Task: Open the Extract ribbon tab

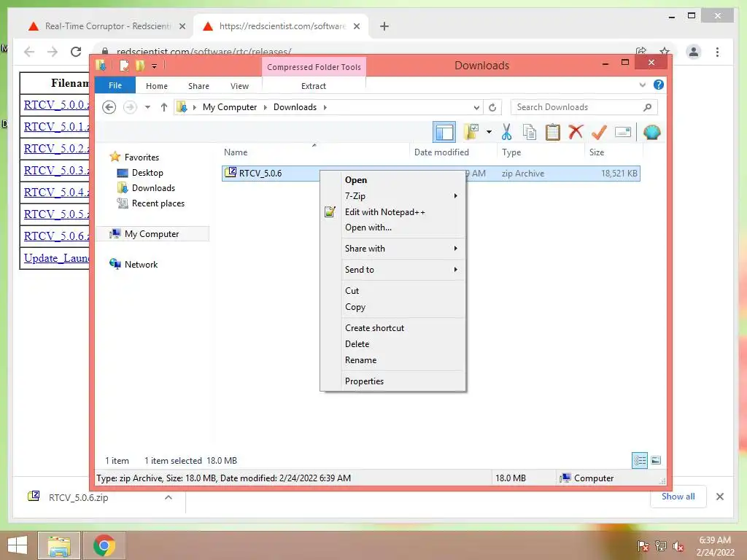Action: 314,86
